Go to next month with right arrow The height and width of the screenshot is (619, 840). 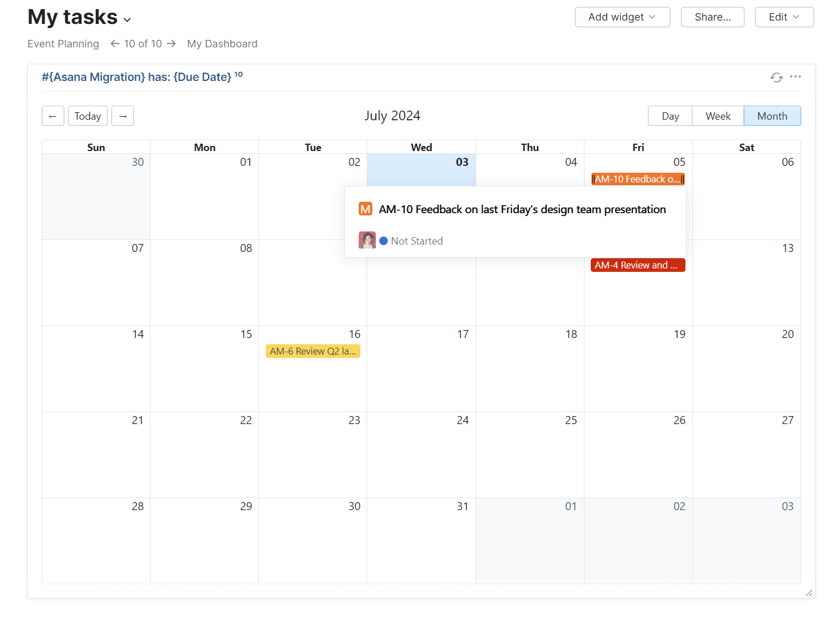(x=123, y=116)
